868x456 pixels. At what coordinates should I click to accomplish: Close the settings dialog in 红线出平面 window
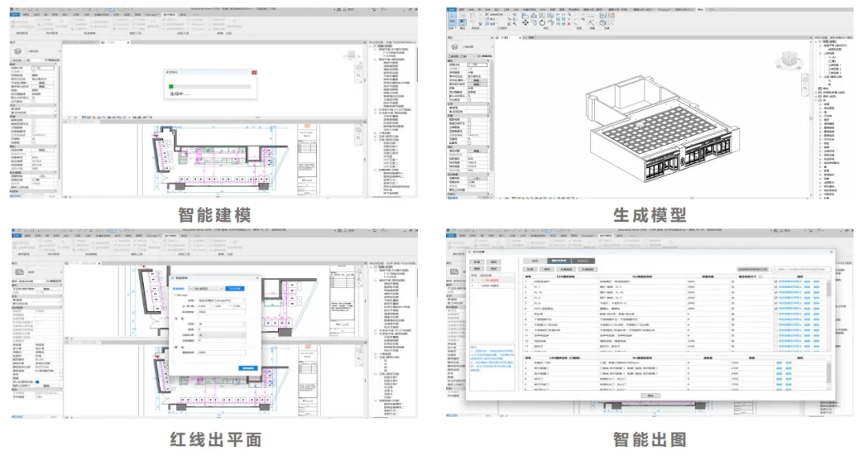[257, 278]
